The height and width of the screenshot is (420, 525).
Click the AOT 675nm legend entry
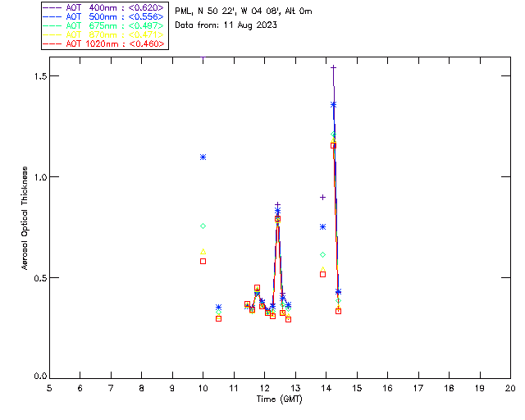tap(104, 25)
